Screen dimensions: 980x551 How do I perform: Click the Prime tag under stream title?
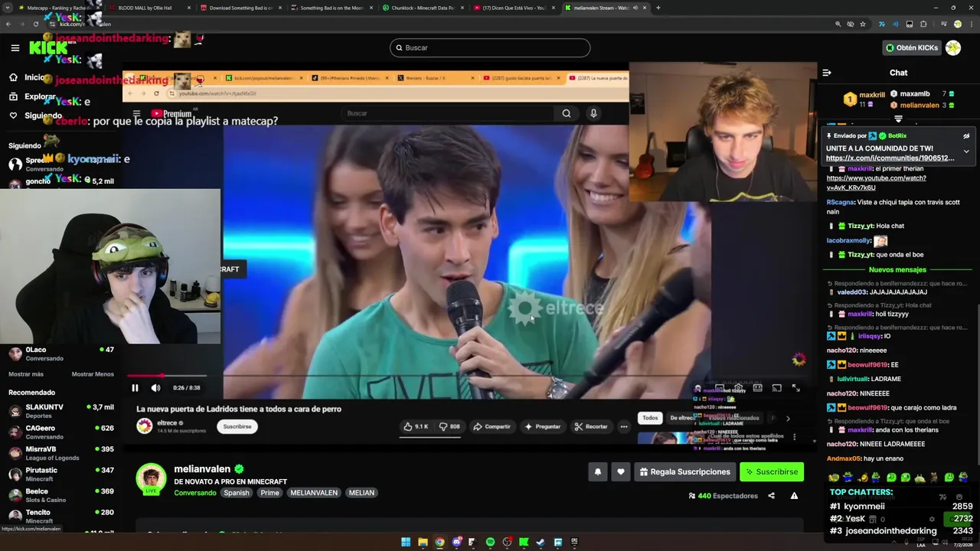269,493
